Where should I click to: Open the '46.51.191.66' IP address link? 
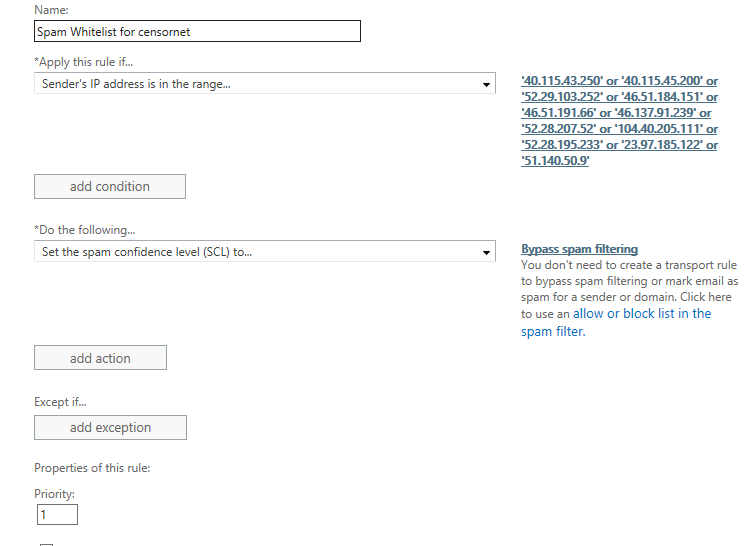[558, 113]
